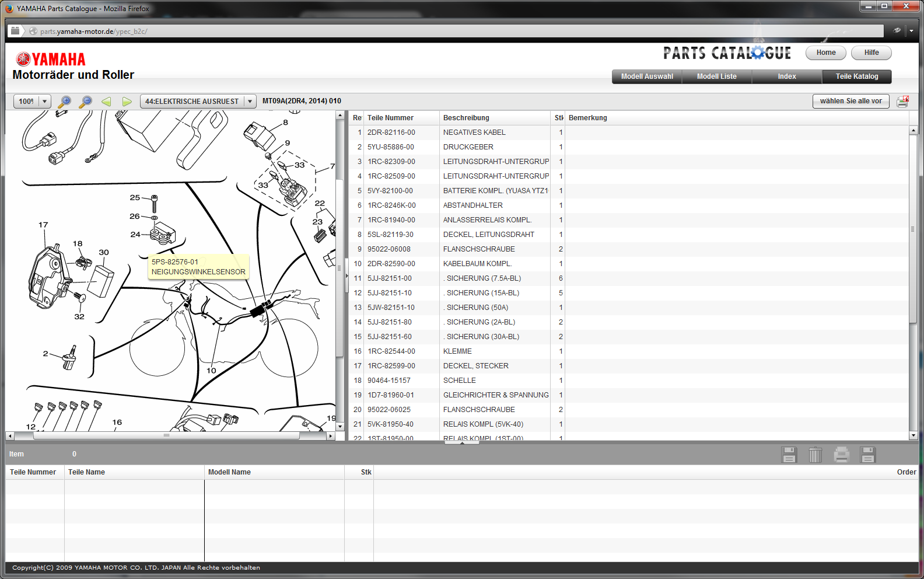
Task: Expand the 44:ELEKTRISCHE AUSRUEST section dropdown
Action: (250, 102)
